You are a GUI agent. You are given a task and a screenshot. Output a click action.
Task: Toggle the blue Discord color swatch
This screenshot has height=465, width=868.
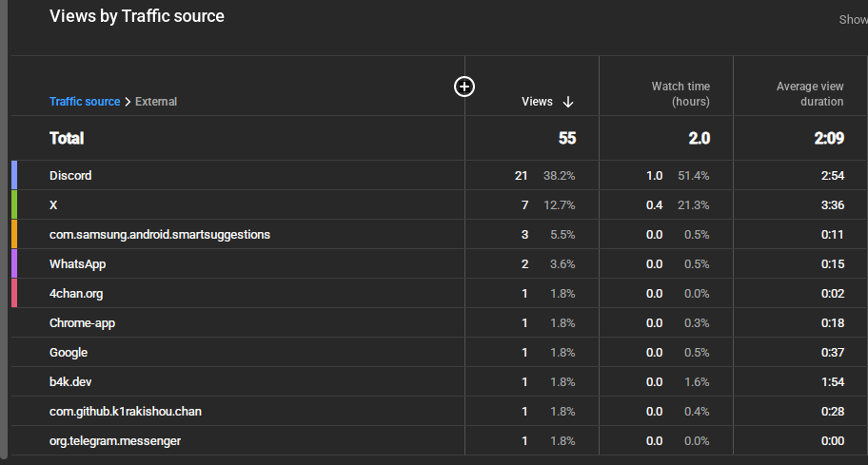14,175
